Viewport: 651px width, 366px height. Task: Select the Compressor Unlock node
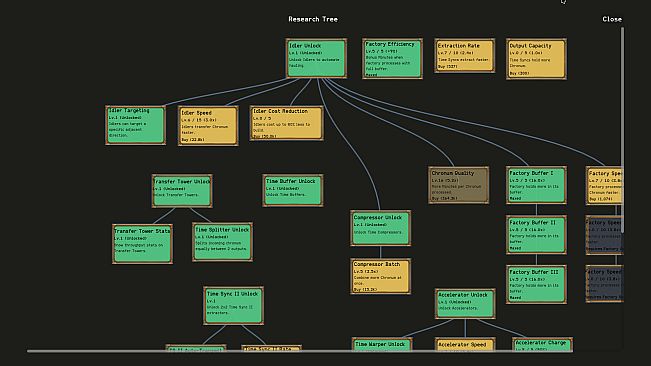coord(380,228)
